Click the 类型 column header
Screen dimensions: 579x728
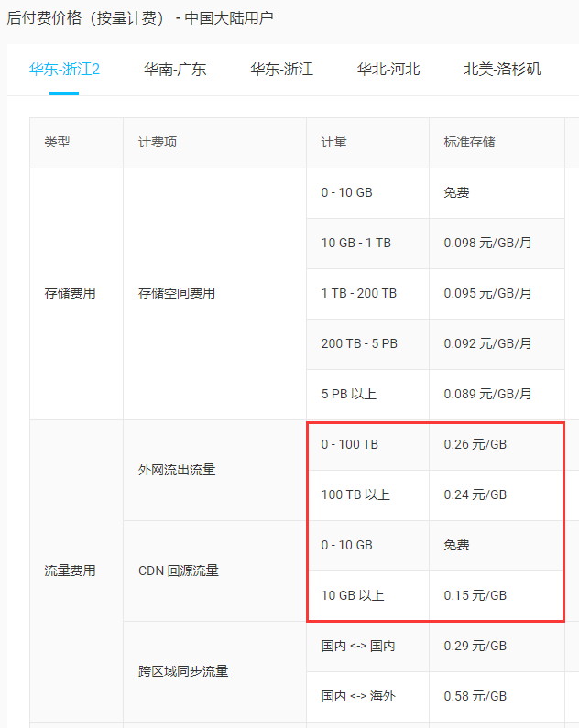click(57, 143)
